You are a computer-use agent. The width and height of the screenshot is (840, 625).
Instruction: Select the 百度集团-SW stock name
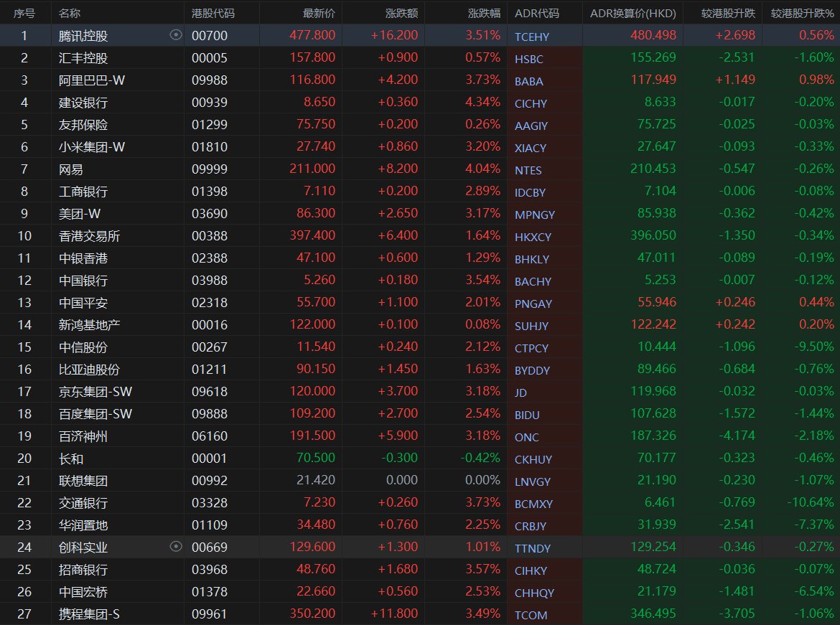[x=95, y=413]
